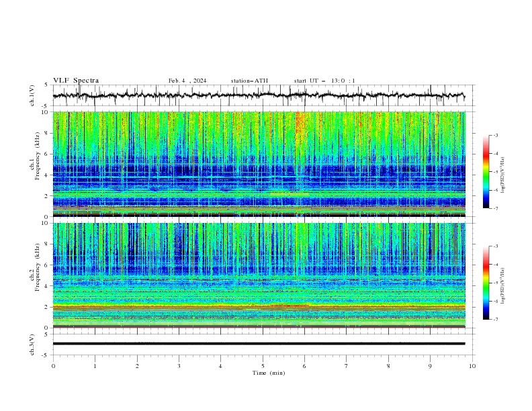Click the "ch.1(V)" waveform axis label
Image resolution: width=532 pixels, height=411 pixels.
(32, 95)
